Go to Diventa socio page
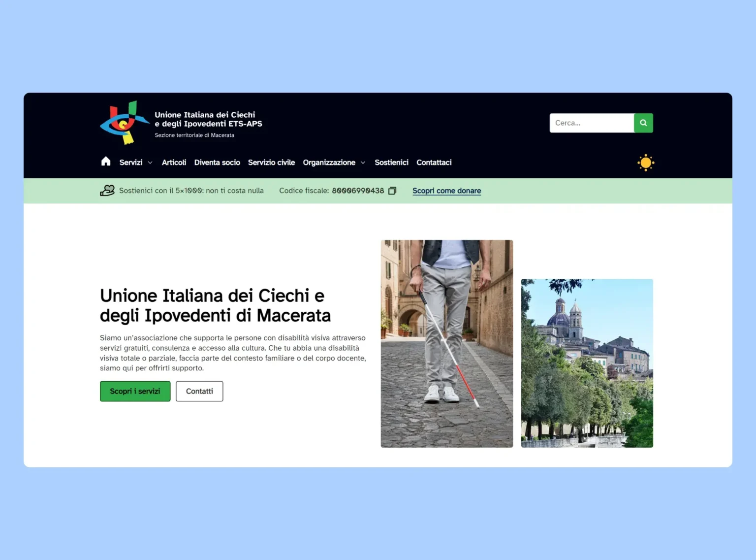 click(217, 163)
